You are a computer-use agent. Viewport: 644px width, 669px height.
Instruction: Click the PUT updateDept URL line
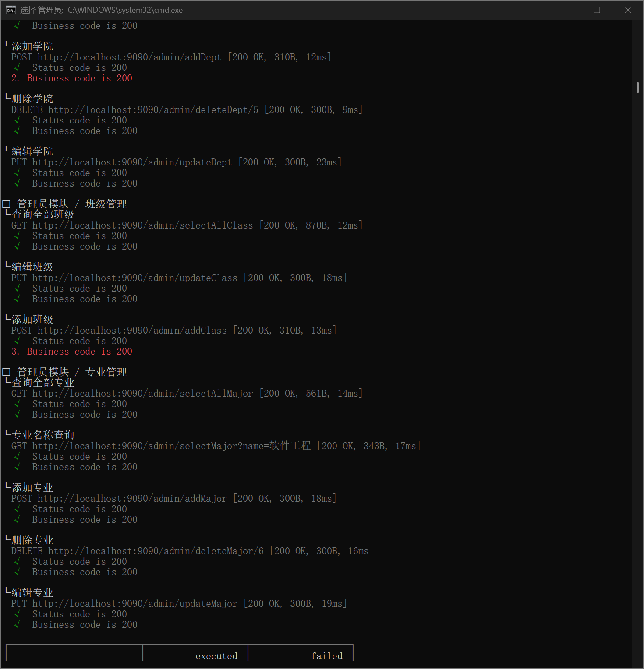point(177,162)
